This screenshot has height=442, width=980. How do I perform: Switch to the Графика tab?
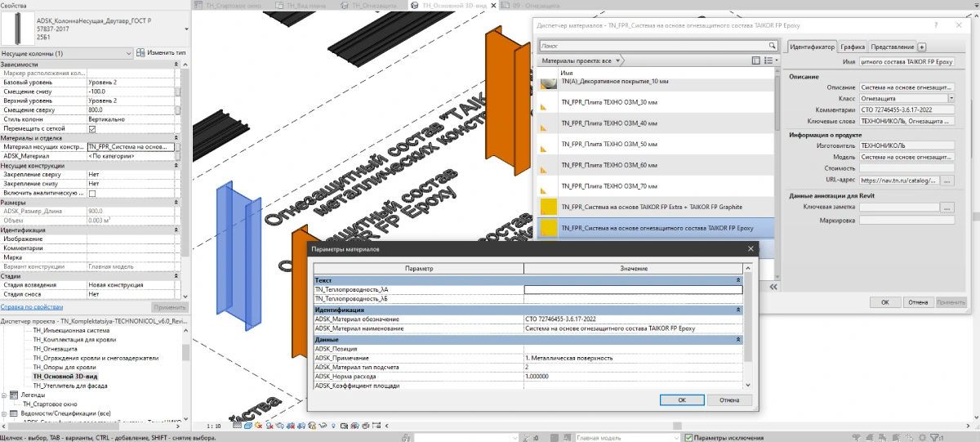coord(853,47)
